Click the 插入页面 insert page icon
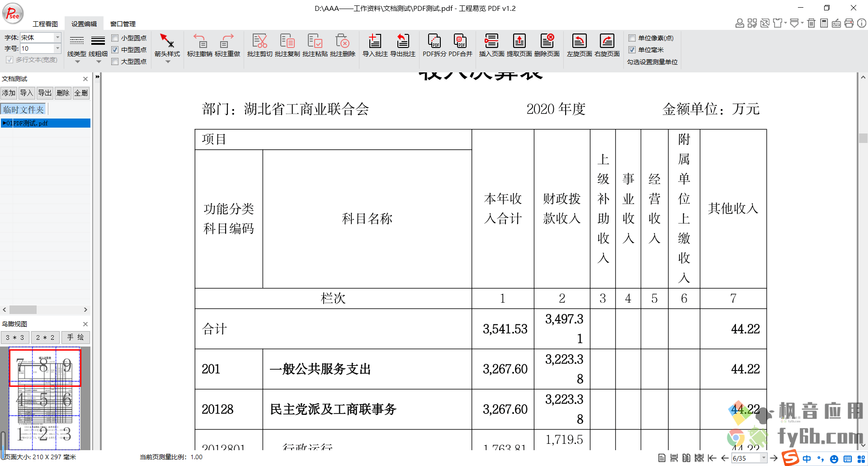Image resolution: width=868 pixels, height=466 pixels. 491,41
